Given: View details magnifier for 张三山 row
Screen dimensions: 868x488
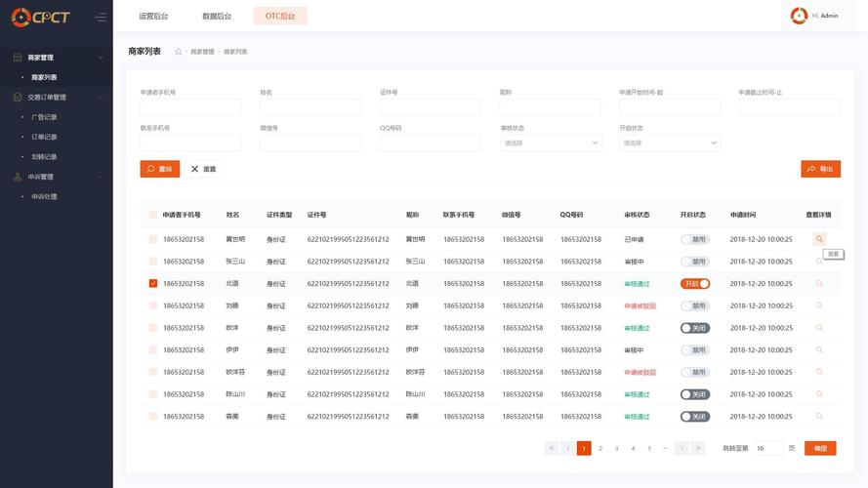Looking at the screenshot, I should coord(819,262).
